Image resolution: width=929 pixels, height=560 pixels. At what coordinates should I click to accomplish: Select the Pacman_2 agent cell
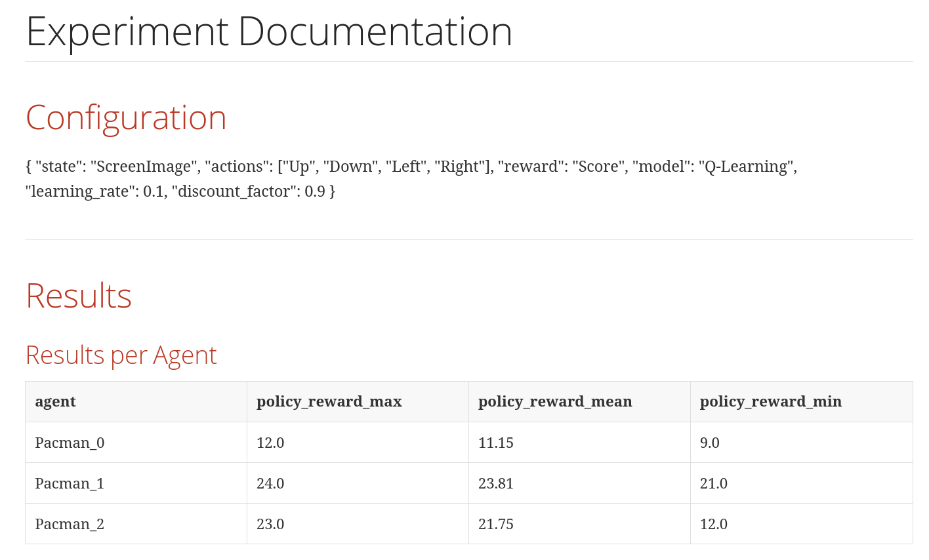[x=70, y=524]
